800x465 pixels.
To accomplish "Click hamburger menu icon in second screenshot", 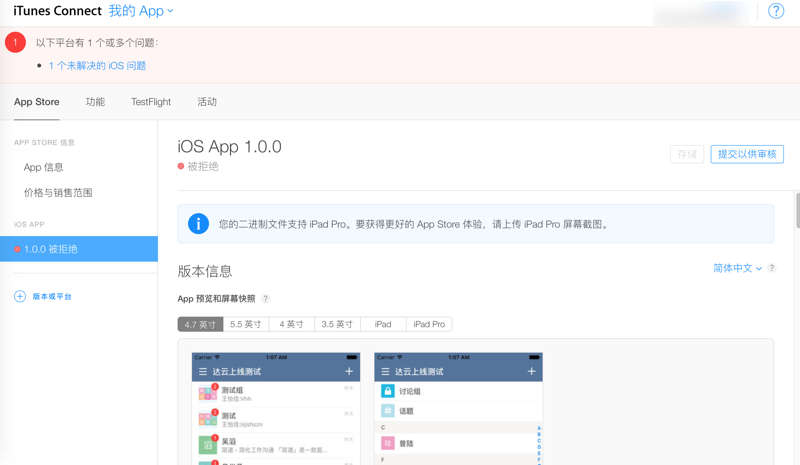I will [386, 371].
